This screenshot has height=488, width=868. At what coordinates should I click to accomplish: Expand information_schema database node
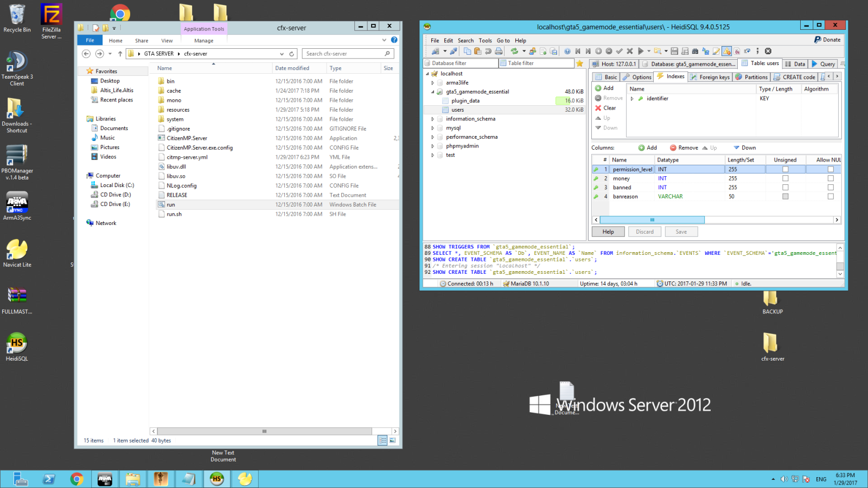coord(433,119)
